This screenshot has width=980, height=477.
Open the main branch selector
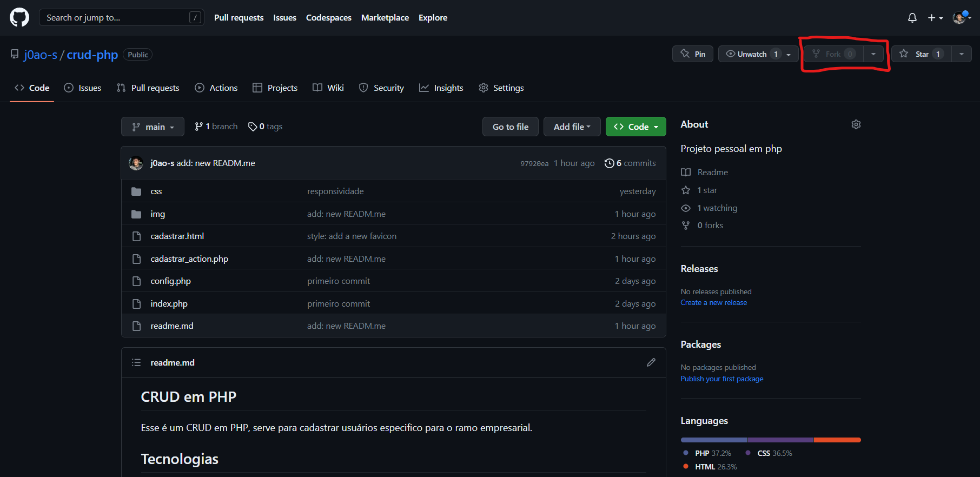click(153, 127)
